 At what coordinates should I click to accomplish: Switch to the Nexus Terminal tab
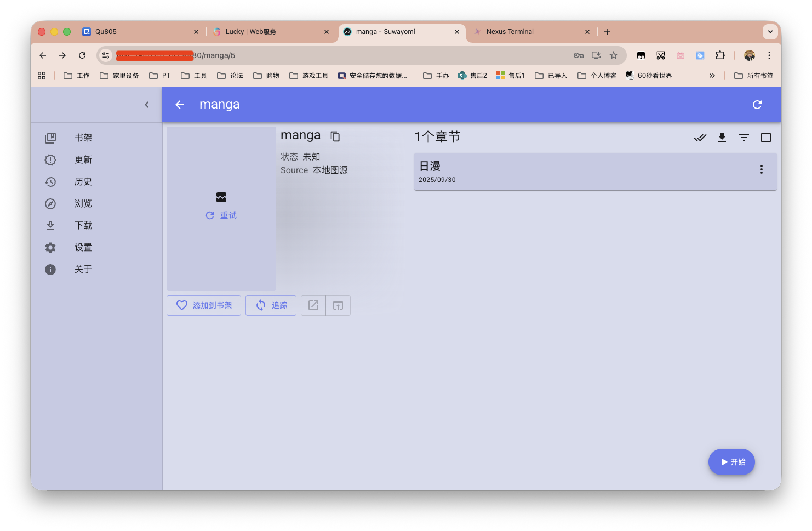510,31
